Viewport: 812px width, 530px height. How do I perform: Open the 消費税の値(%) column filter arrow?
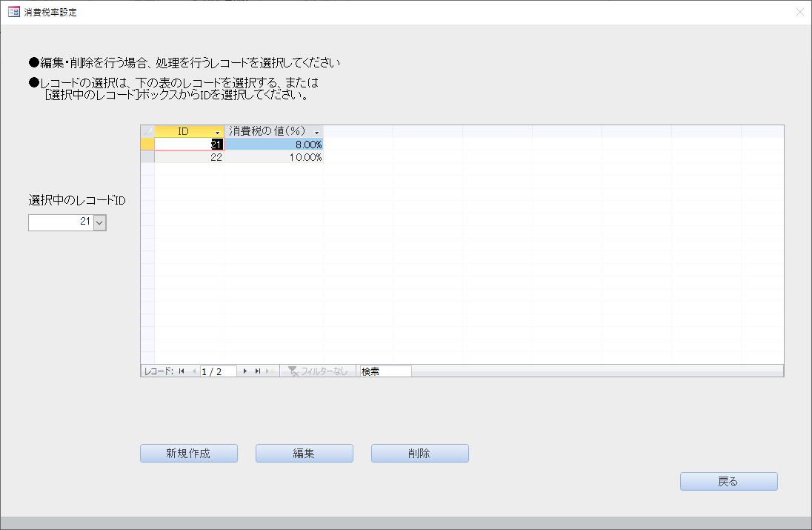[x=317, y=132]
